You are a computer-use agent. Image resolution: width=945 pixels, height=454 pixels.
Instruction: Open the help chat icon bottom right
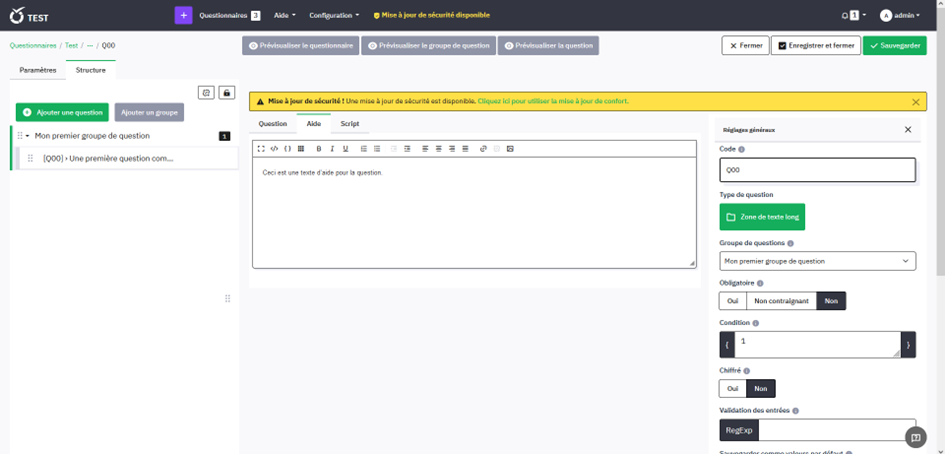(x=913, y=436)
